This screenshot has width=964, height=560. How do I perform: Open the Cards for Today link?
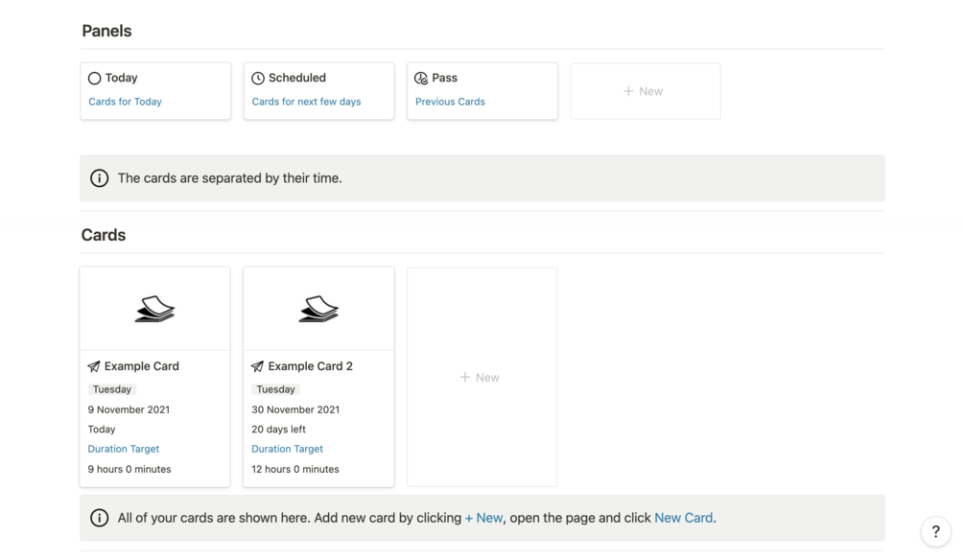click(125, 102)
